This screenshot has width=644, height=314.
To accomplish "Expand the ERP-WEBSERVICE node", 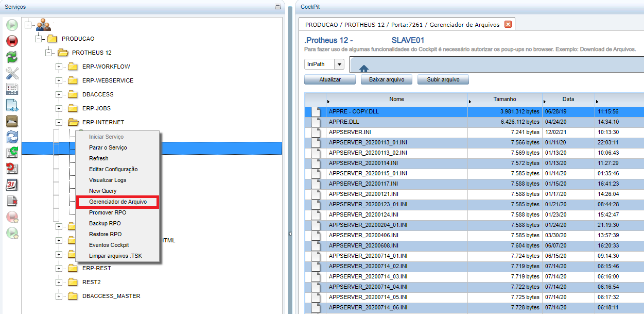I will tap(59, 80).
